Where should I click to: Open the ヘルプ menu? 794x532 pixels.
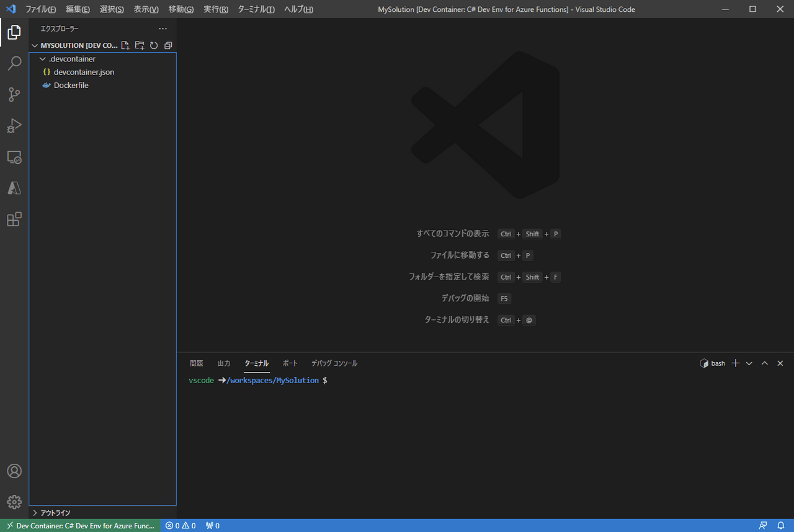tap(298, 9)
